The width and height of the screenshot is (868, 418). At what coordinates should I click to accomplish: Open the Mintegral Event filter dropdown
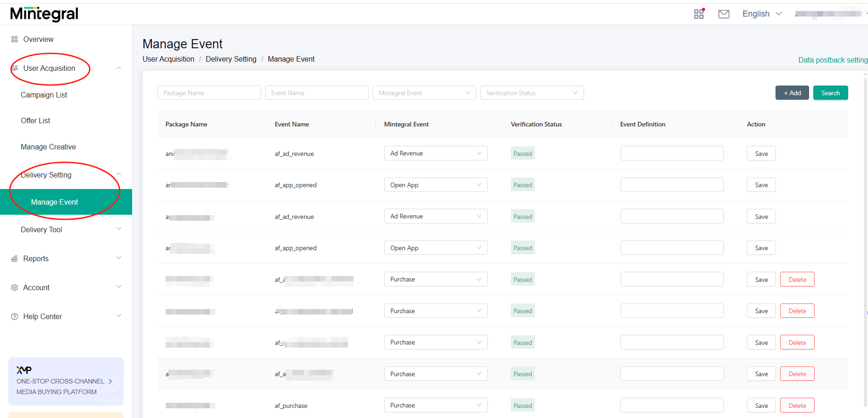click(424, 93)
